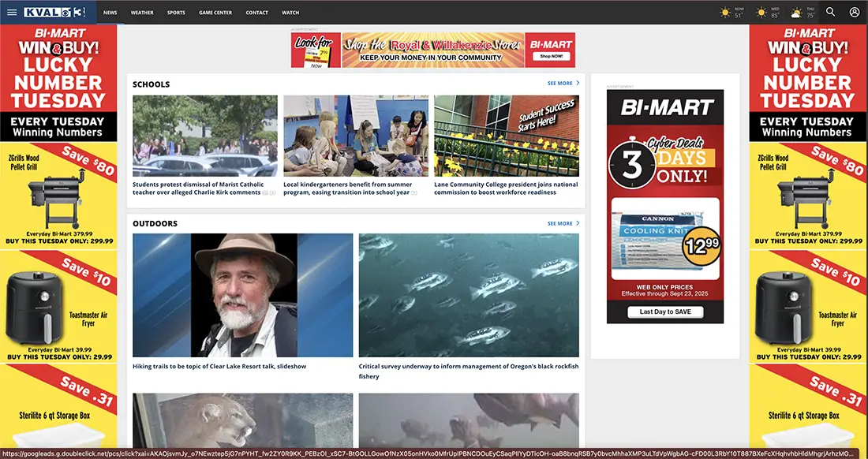Image resolution: width=868 pixels, height=459 pixels.
Task: Click camera icon beside Marist Catholic headline
Action: [265, 192]
